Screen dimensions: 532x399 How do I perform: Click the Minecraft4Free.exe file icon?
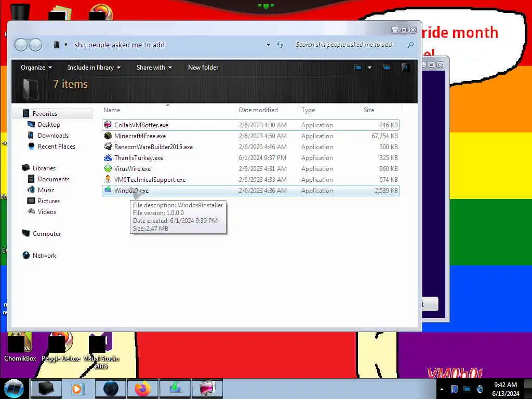click(x=108, y=136)
